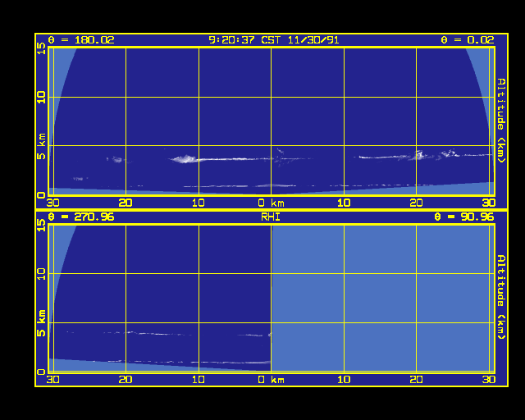Select the θ = 180.02 angle label

(x=81, y=40)
